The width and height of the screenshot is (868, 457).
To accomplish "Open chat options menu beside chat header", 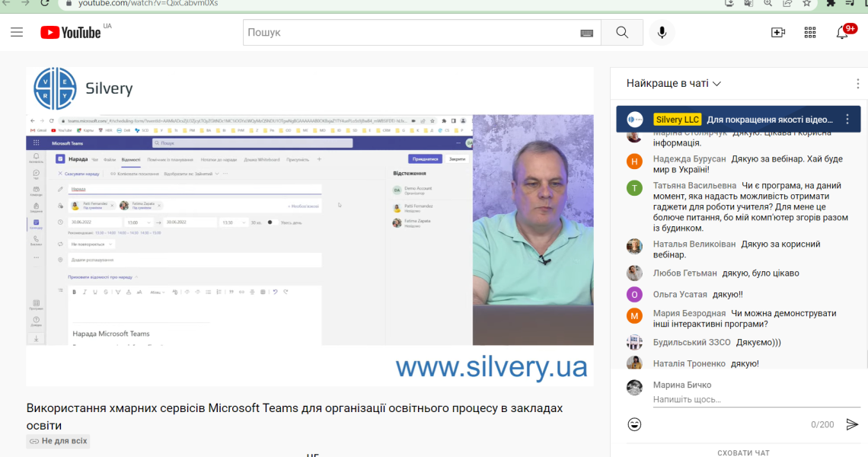I will click(x=857, y=84).
